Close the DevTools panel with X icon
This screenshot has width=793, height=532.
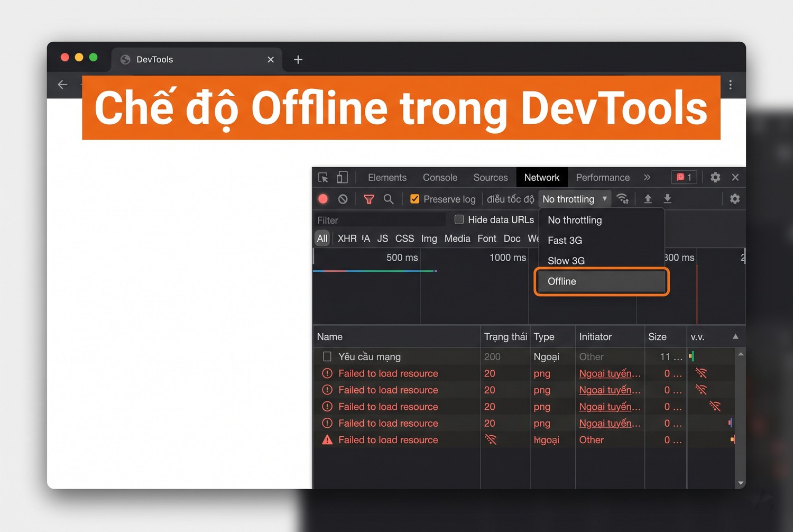735,177
